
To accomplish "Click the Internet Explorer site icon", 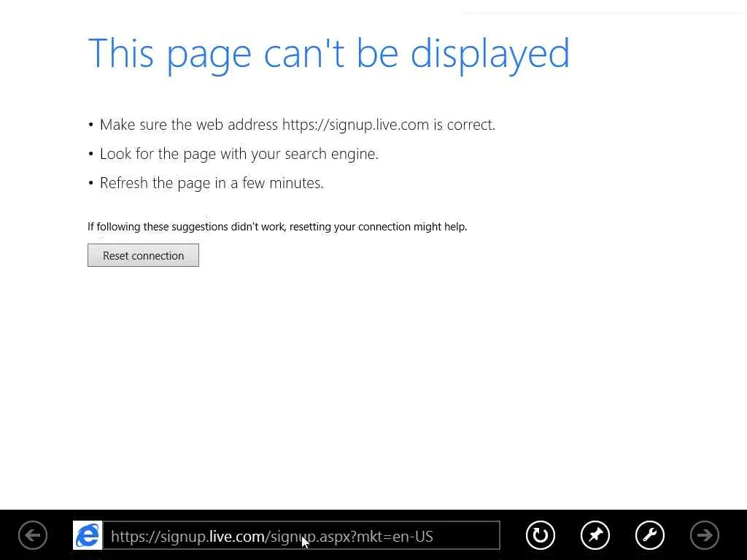I will [88, 535].
